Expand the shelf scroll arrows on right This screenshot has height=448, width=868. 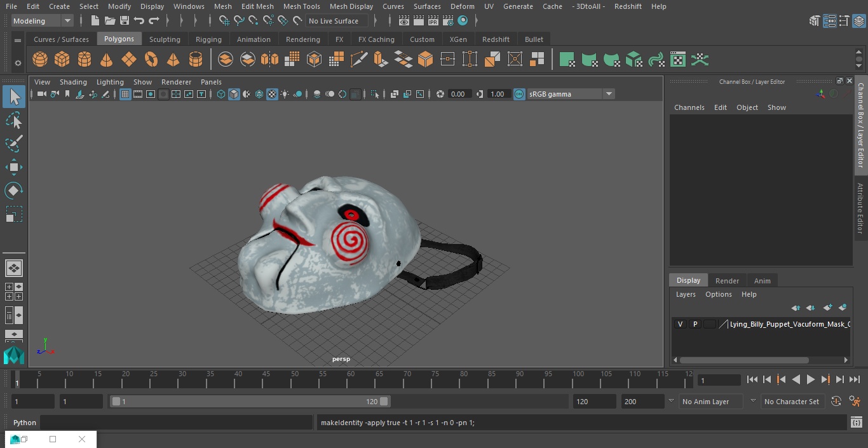pos(858,60)
